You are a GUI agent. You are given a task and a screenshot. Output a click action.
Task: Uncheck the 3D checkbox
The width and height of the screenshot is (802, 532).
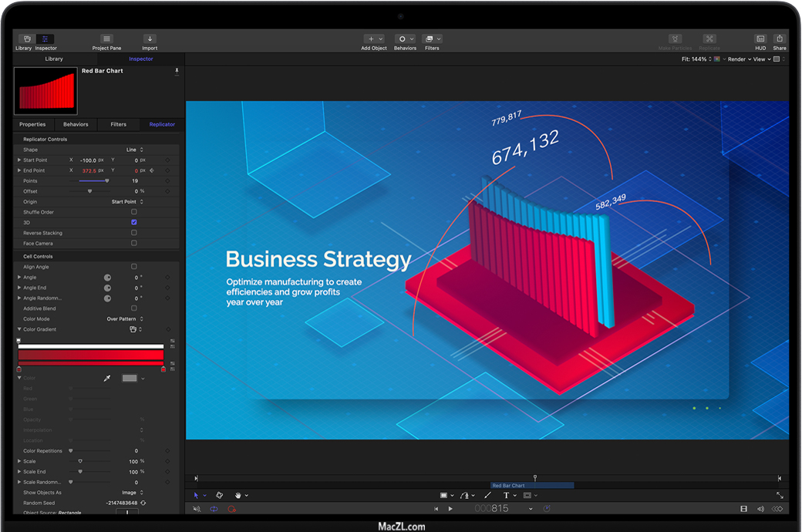click(134, 222)
